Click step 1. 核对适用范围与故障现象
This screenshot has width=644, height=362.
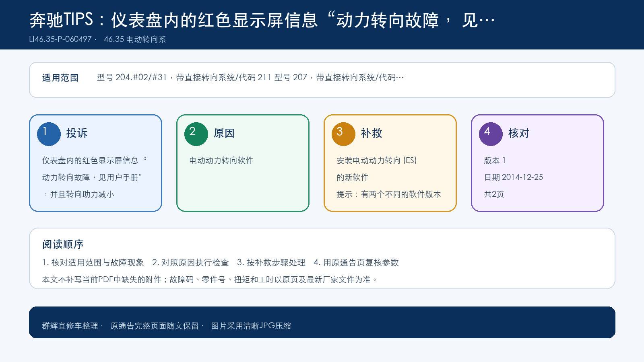pyautogui.click(x=93, y=263)
